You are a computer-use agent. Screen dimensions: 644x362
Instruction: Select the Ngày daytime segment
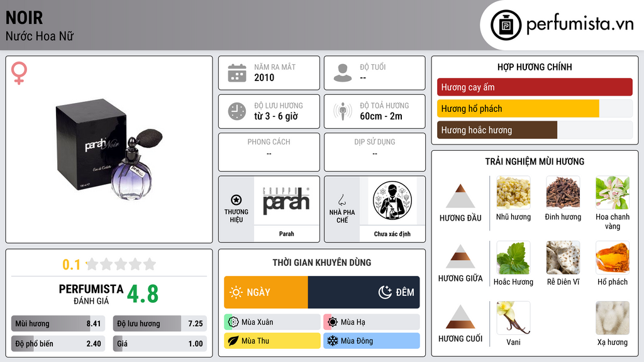(266, 292)
